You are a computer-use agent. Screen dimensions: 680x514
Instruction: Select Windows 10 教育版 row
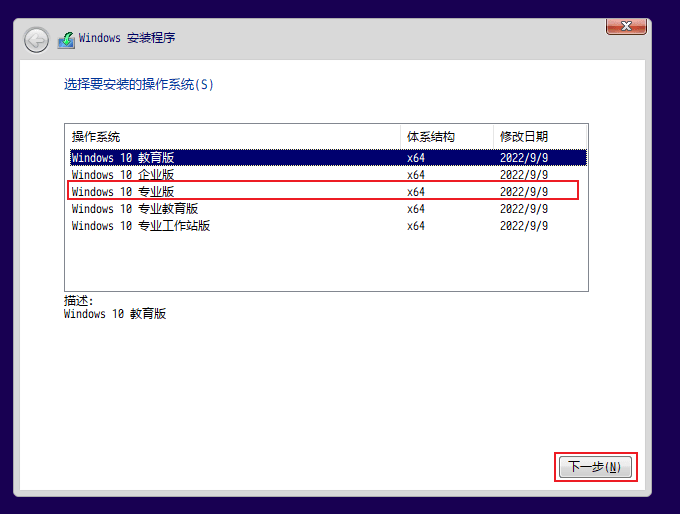[328, 157]
